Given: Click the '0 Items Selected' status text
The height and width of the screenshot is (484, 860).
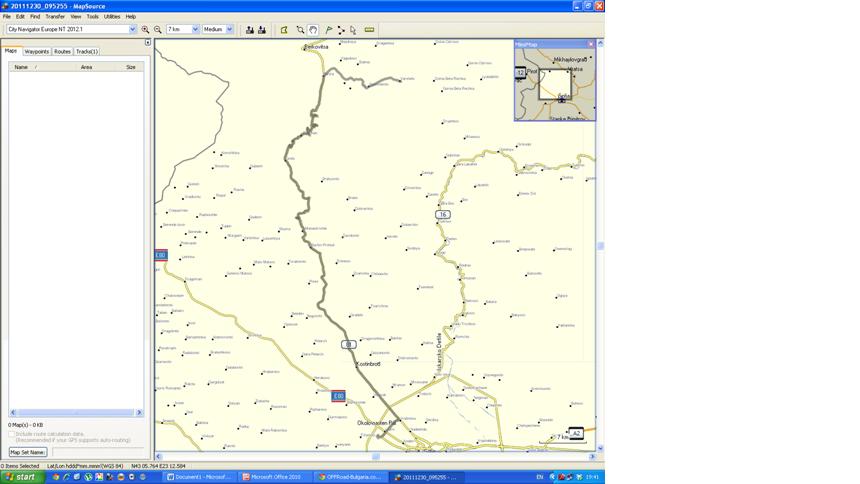Looking at the screenshot, I should [x=20, y=466].
